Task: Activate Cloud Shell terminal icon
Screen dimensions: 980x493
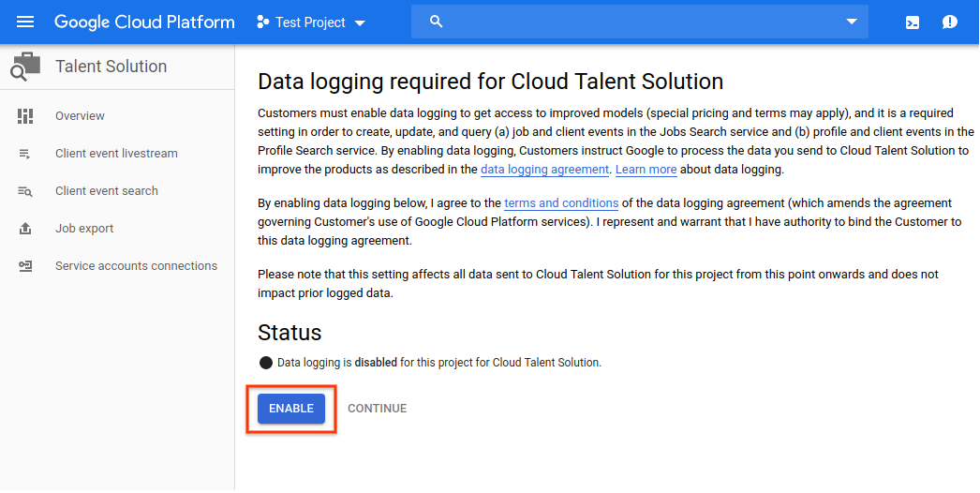Action: 912,22
